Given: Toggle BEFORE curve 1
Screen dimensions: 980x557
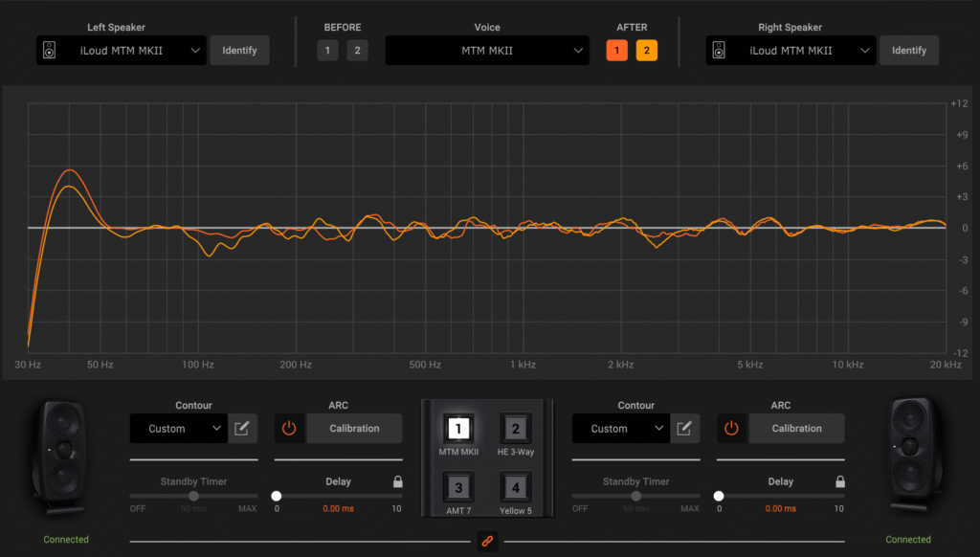Looking at the screenshot, I should [327, 51].
